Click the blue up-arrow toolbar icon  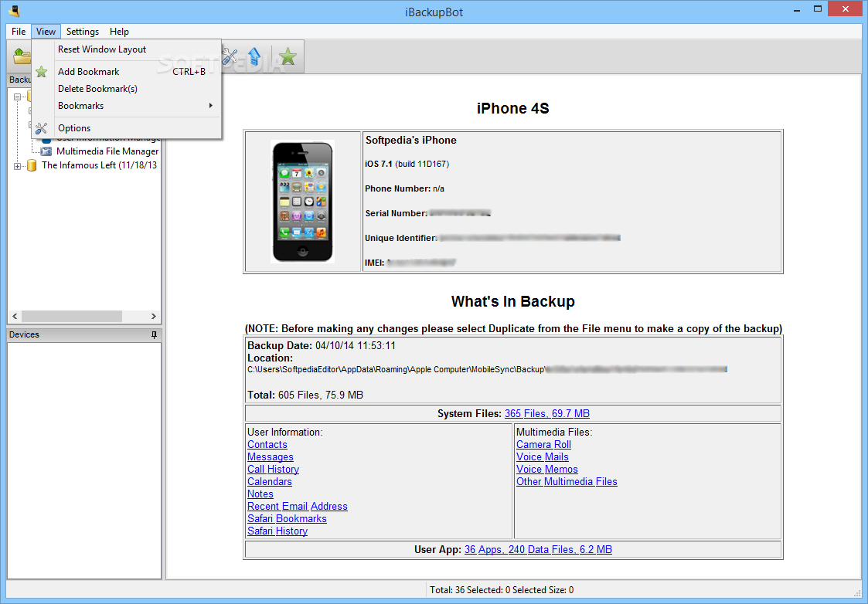pos(254,56)
